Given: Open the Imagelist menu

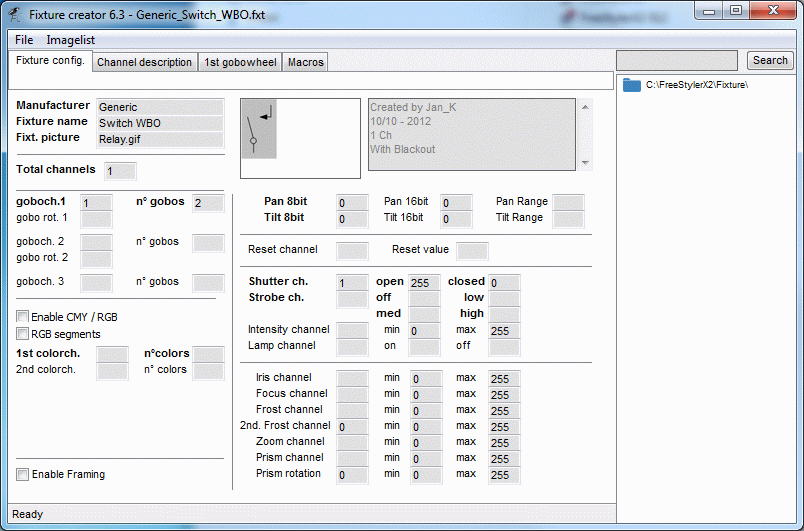Looking at the screenshot, I should 71,40.
